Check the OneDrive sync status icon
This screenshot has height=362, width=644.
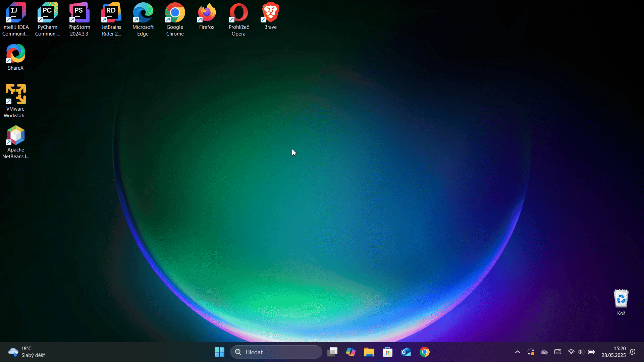pos(544,352)
